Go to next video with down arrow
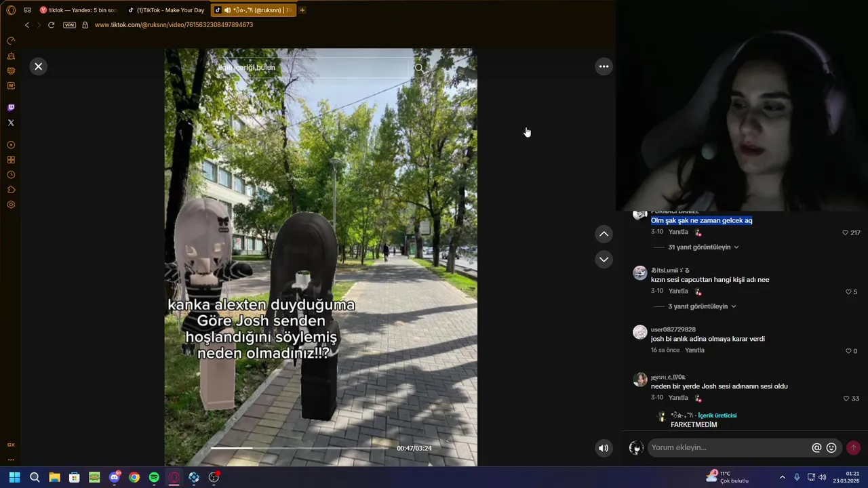Screen dimensions: 868x488 pos(604,260)
